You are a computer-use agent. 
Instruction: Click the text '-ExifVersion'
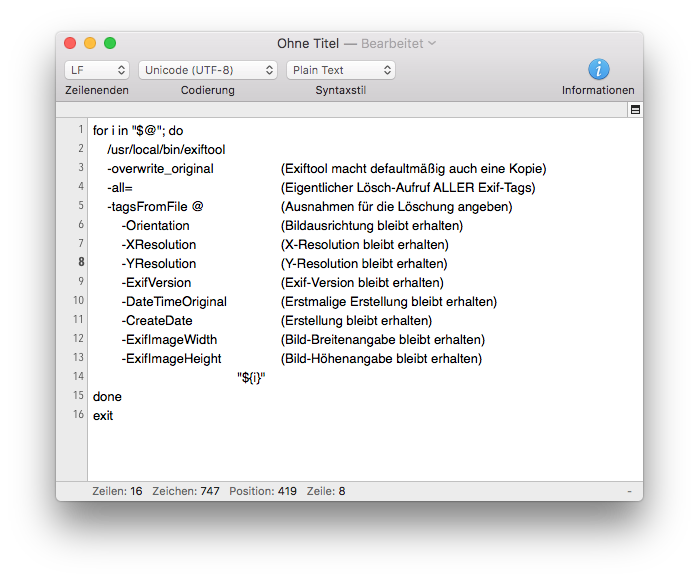coord(156,283)
